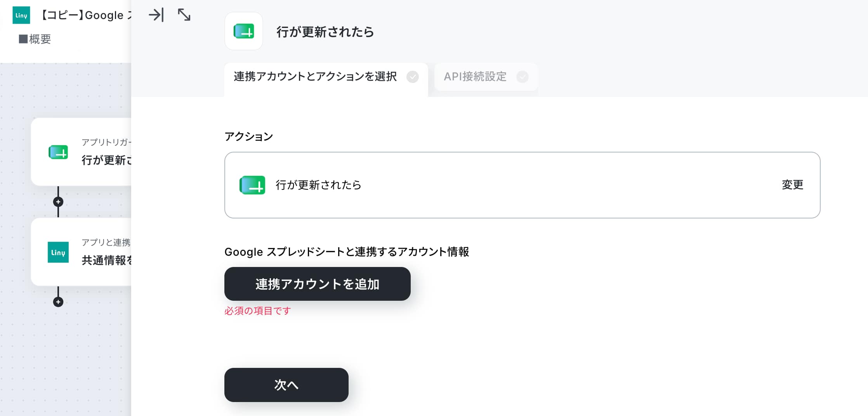Open the 共通情報 Liny action card
Screen dimensions: 868x416
point(81,252)
